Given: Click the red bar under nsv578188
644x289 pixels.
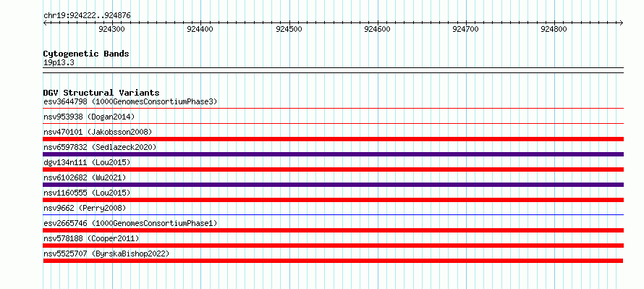Looking at the screenshot, I should pos(333,246).
